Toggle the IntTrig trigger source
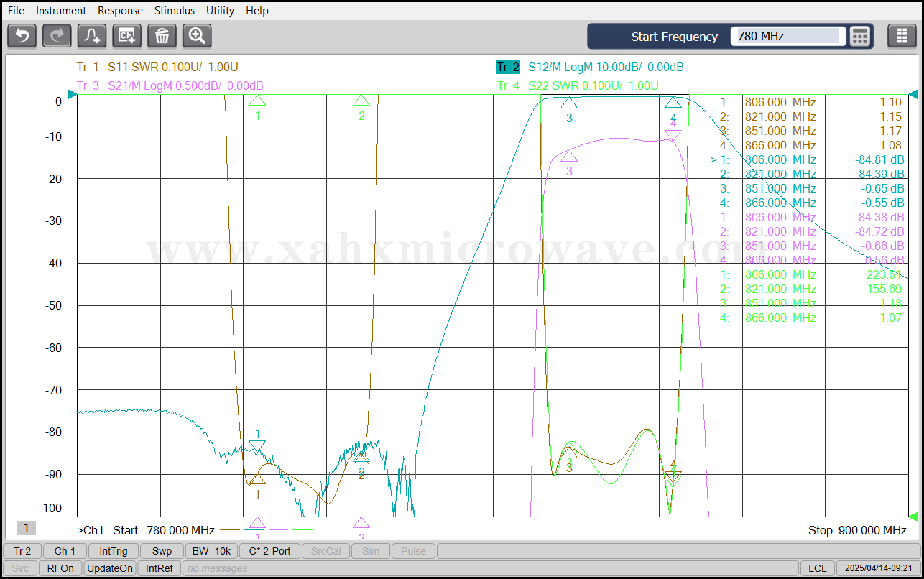The height and width of the screenshot is (579, 924). click(114, 551)
